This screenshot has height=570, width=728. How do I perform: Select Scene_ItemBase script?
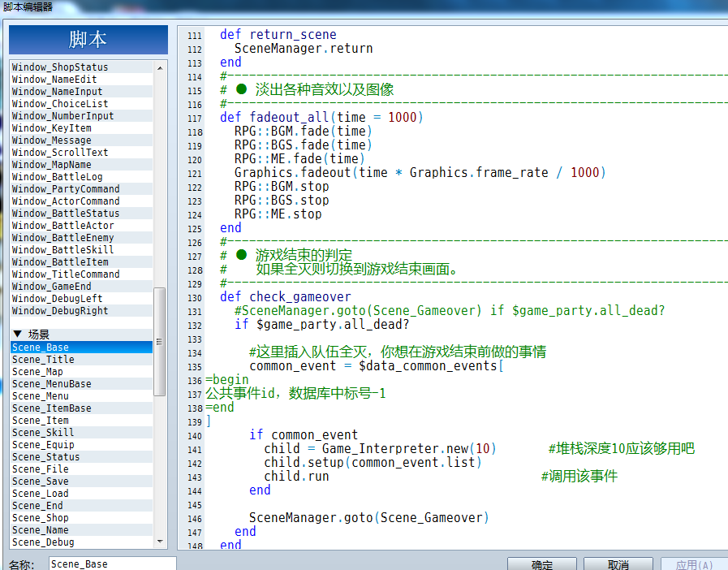coord(81,408)
